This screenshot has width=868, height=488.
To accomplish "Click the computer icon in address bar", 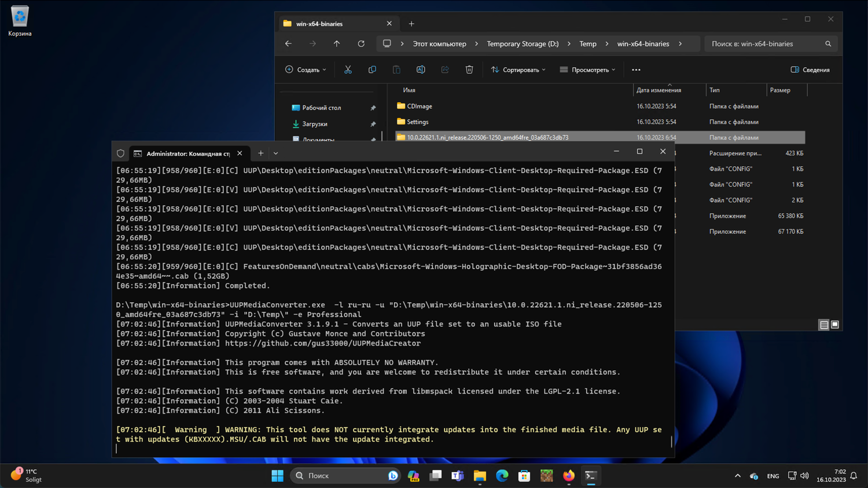I will [x=387, y=43].
